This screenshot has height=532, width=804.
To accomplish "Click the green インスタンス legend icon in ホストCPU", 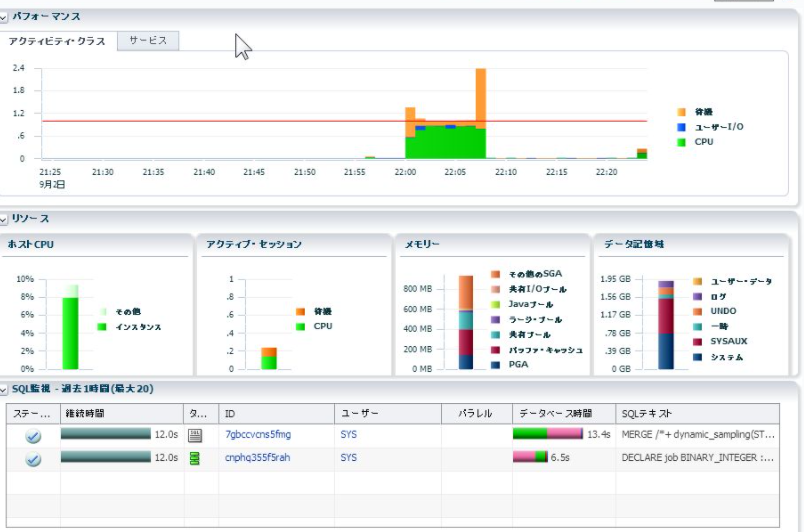I will pyautogui.click(x=101, y=327).
